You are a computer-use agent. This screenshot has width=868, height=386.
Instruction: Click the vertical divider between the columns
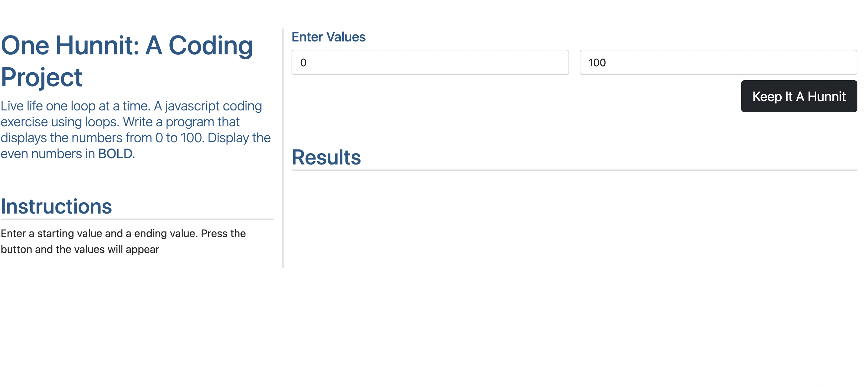(x=283, y=148)
